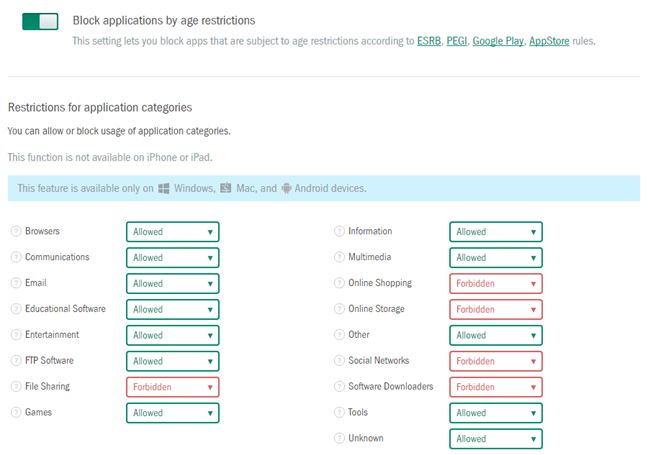
Task: Click help icon next to Multimedia
Action: 339,257
